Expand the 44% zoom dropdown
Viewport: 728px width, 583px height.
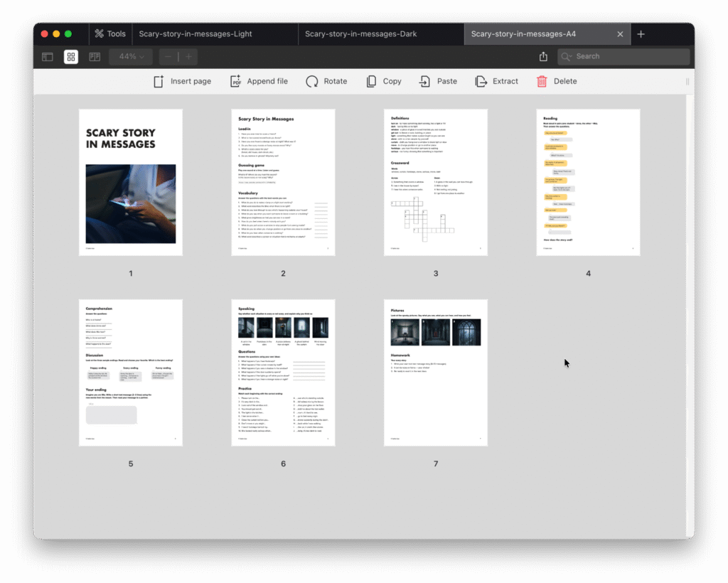click(131, 57)
